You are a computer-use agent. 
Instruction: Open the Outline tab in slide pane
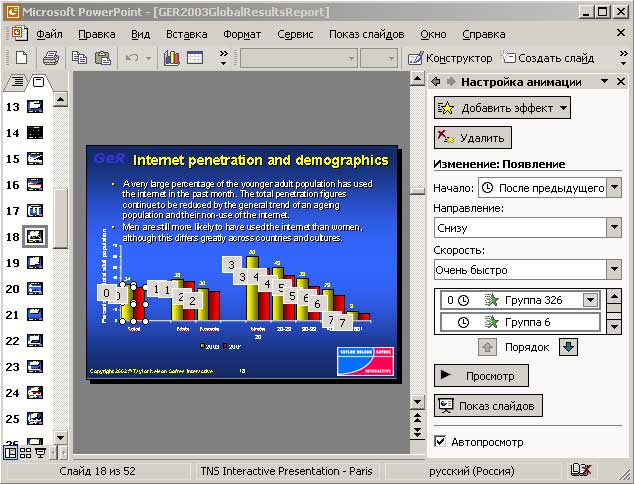point(17,81)
